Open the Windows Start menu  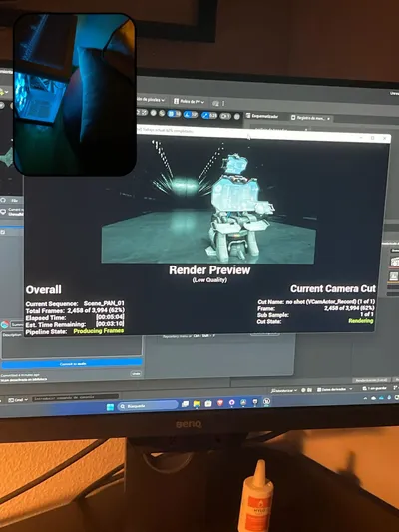tap(110, 407)
